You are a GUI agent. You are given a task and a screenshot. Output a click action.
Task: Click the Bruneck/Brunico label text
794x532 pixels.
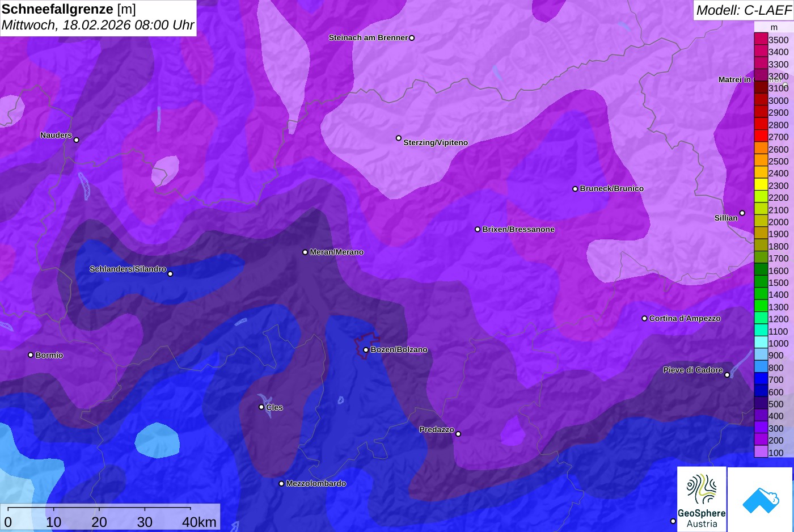[612, 189]
